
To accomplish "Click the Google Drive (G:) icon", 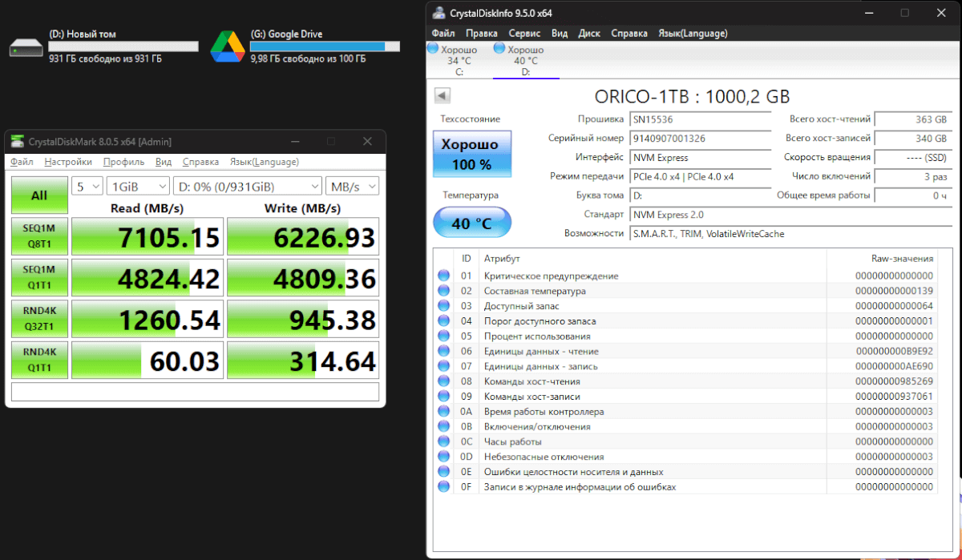I will (227, 46).
